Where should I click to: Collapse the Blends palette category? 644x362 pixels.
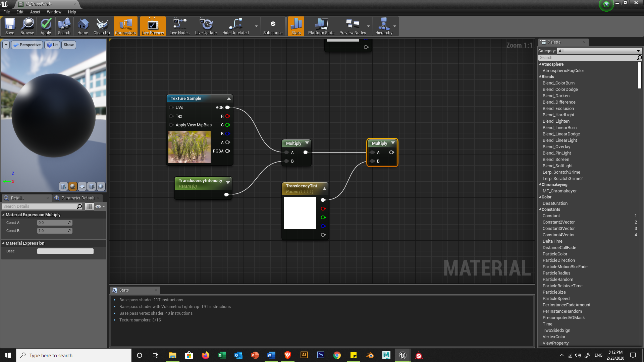click(540, 77)
